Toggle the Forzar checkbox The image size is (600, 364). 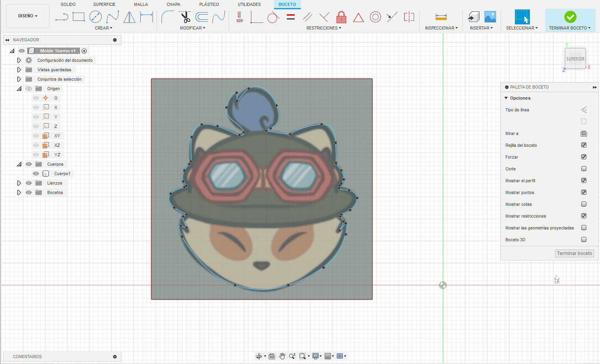[x=584, y=157]
